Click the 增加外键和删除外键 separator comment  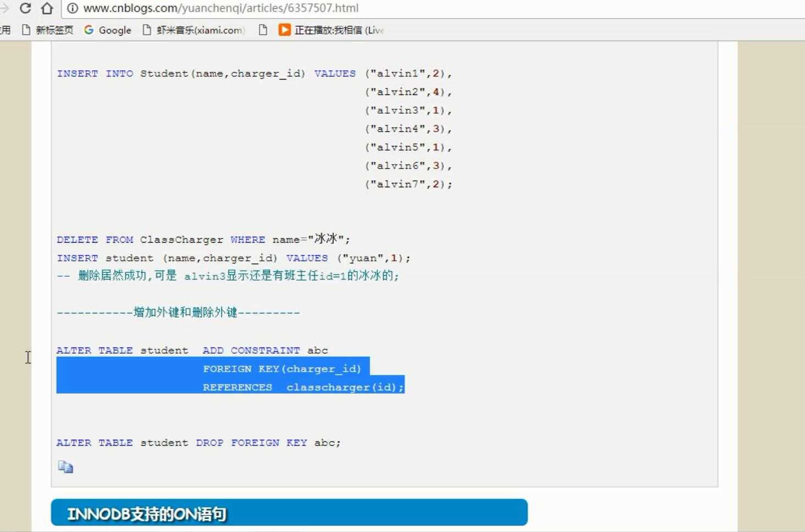[178, 312]
